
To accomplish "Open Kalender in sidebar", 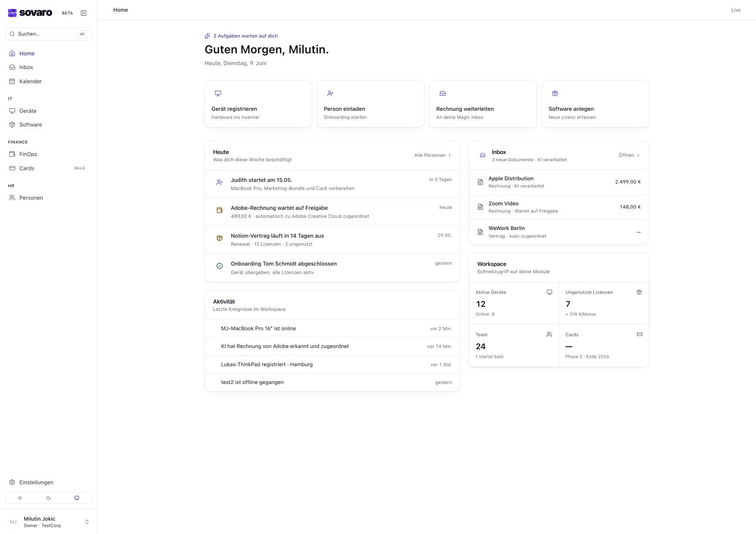I will (x=48, y=81).
